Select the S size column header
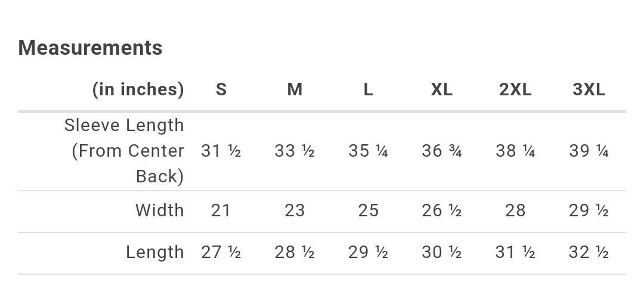 click(221, 89)
